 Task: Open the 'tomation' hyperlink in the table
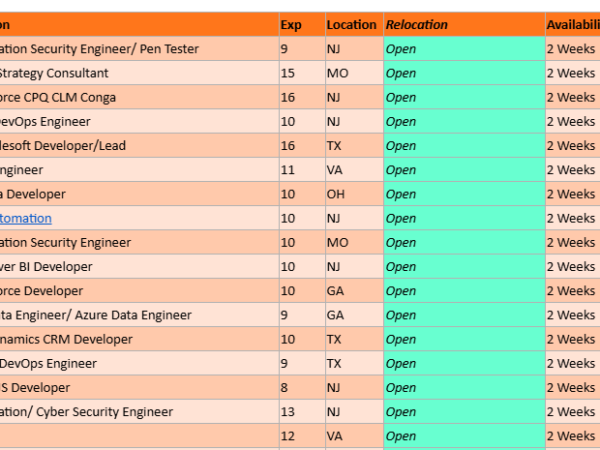(x=26, y=218)
